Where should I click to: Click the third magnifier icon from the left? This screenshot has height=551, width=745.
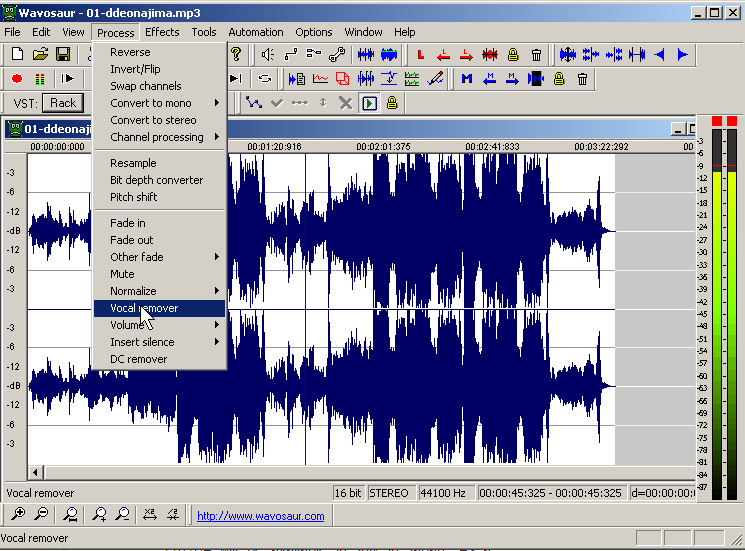[71, 514]
